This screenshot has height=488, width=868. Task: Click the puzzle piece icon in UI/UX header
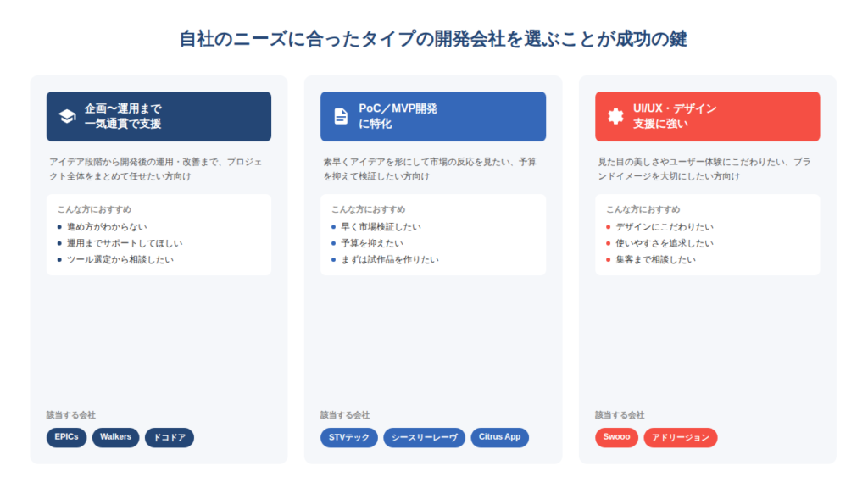[615, 116]
